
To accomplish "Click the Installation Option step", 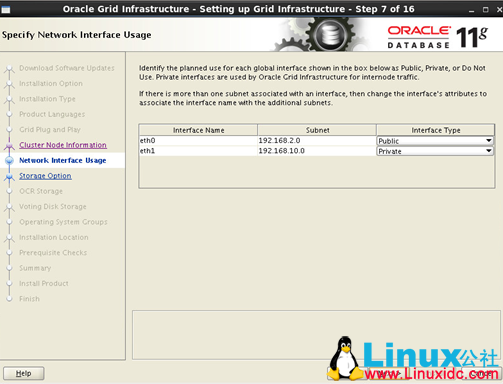I will coord(51,83).
